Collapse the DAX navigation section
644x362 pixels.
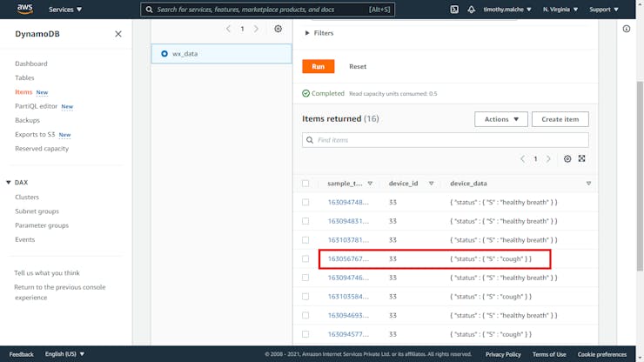[x=17, y=183]
